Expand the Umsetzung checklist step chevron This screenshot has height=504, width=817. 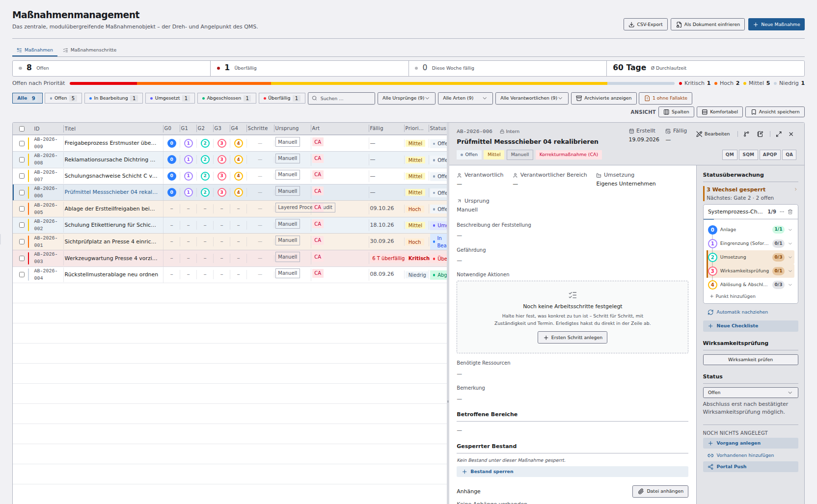(790, 257)
